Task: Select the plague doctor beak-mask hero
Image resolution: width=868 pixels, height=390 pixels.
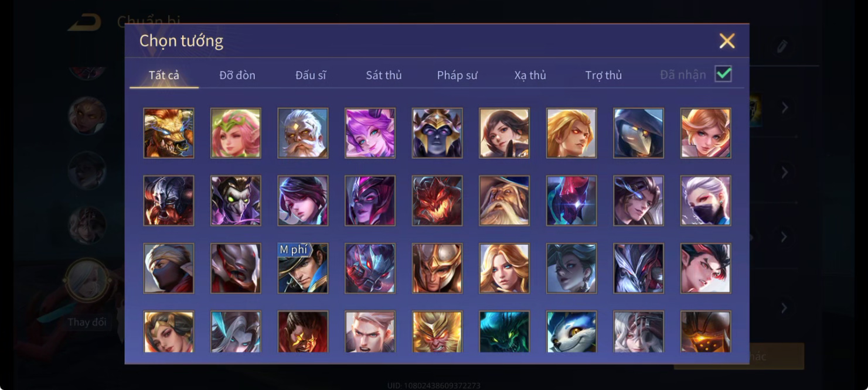Action: [638, 133]
